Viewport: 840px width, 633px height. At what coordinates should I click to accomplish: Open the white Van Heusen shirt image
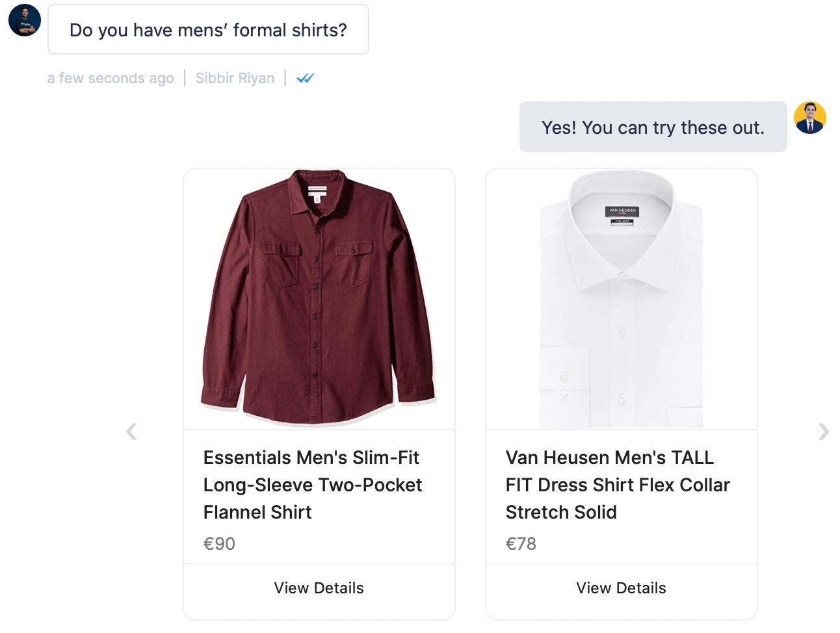pyautogui.click(x=621, y=299)
